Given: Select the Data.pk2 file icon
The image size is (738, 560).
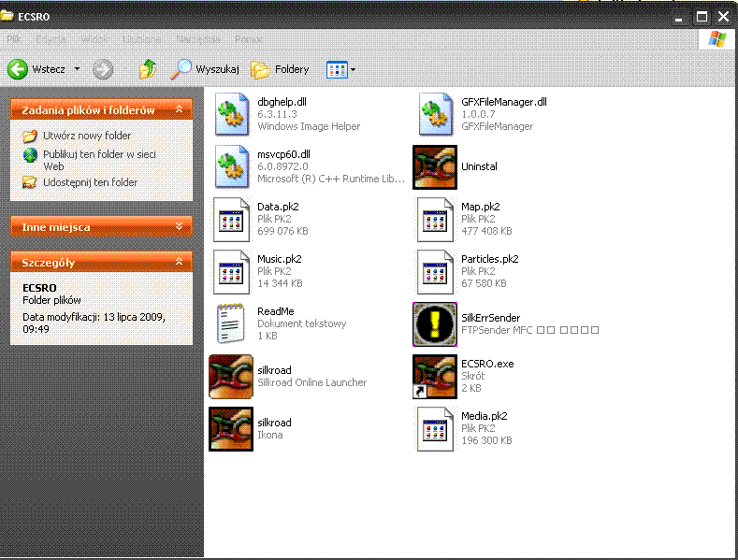Looking at the screenshot, I should tap(231, 220).
